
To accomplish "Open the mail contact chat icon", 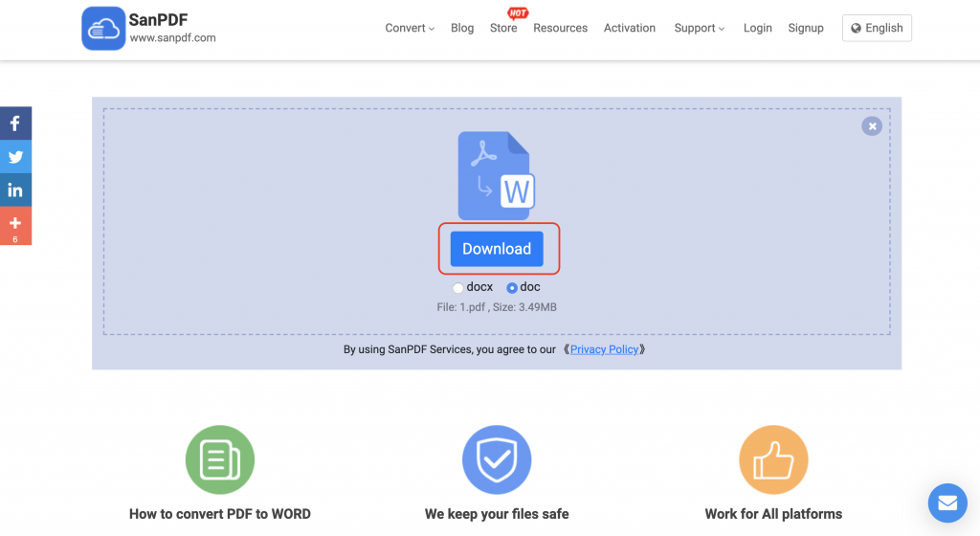I will 947,502.
